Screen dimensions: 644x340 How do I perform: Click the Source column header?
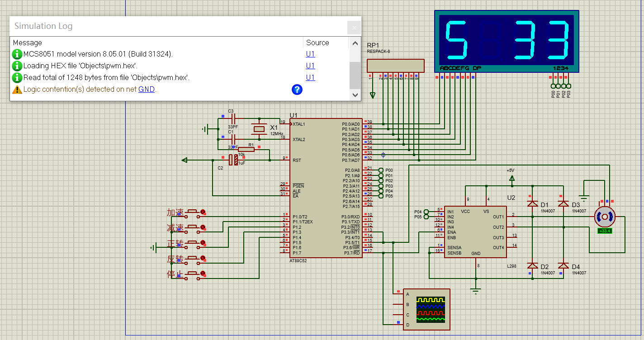pos(317,42)
